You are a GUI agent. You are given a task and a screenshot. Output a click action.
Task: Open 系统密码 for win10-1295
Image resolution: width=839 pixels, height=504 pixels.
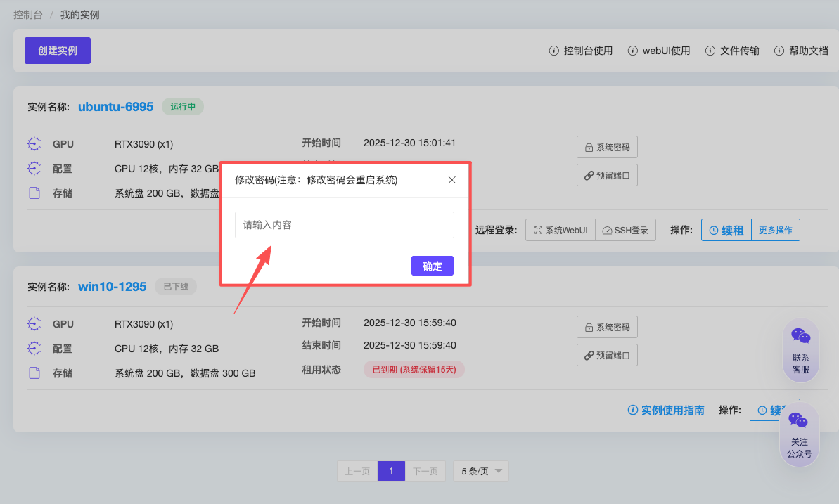pos(607,327)
